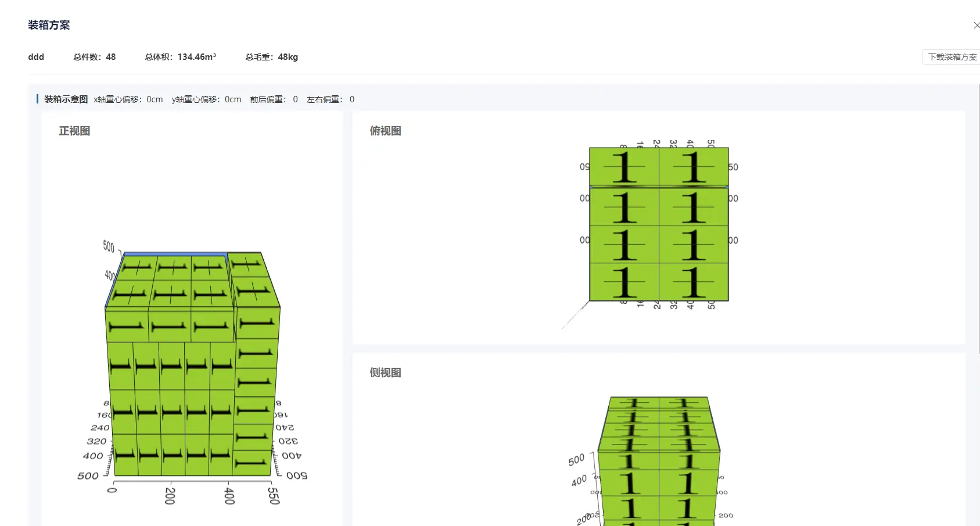Click the 3D box stack in 侧视图
This screenshot has width=980, height=526.
click(x=659, y=465)
